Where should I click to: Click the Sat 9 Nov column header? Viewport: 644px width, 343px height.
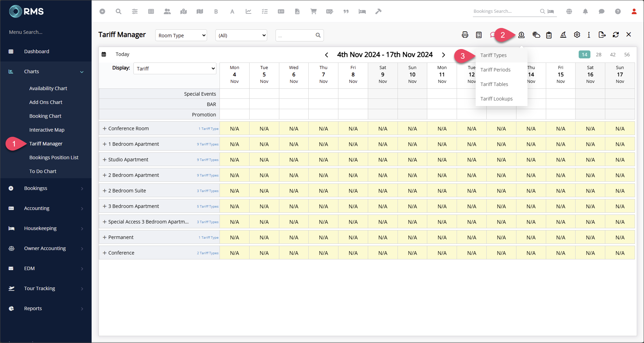coord(383,75)
